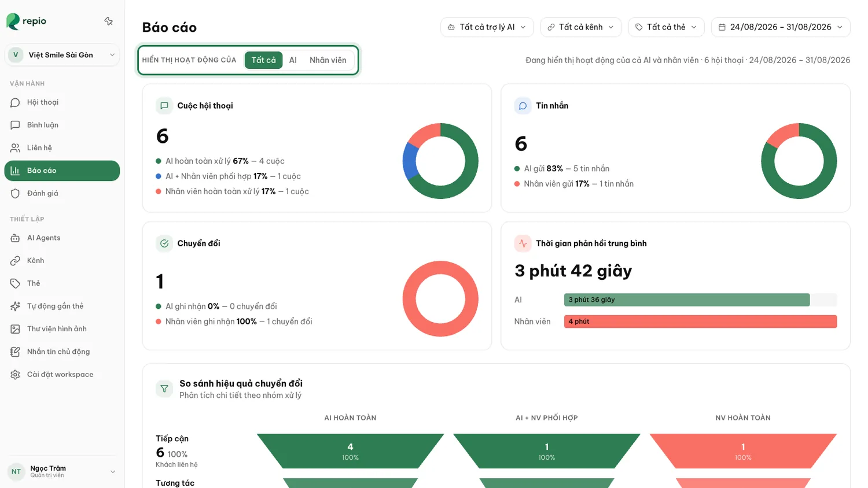Open the Đánh giá section
This screenshot has height=488, width=868.
pos(62,193)
